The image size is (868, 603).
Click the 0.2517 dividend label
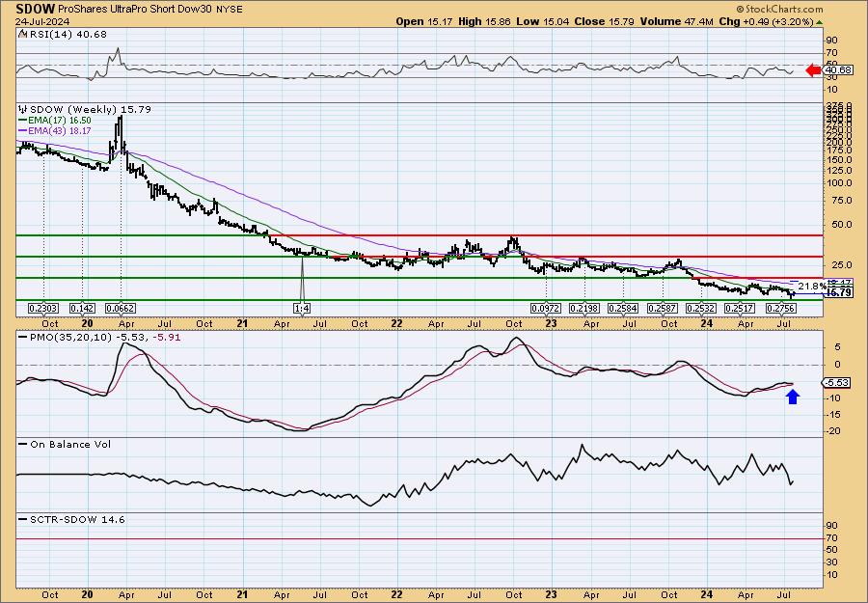pos(740,308)
